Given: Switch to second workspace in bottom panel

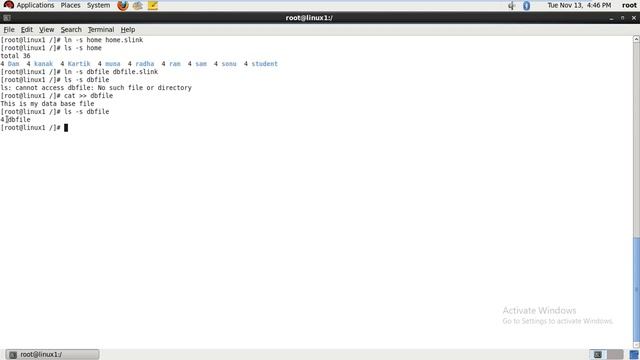Looking at the screenshot, I should coord(615,354).
